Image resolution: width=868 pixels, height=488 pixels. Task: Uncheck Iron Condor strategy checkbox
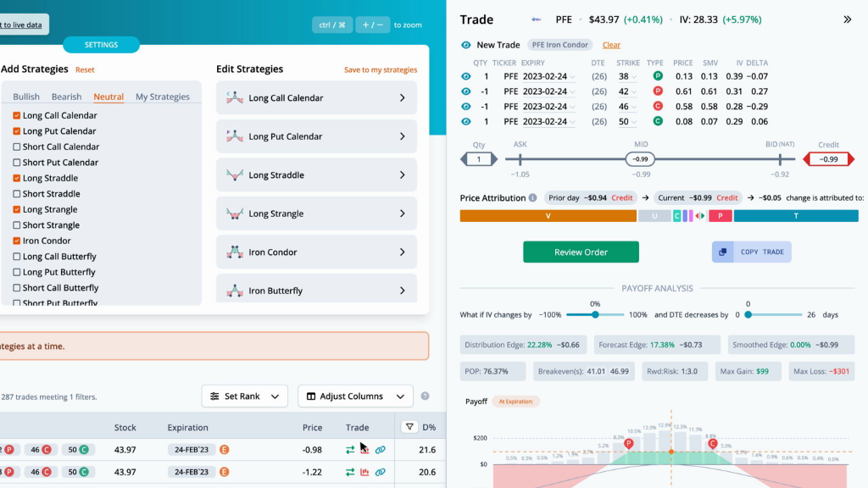click(17, 241)
